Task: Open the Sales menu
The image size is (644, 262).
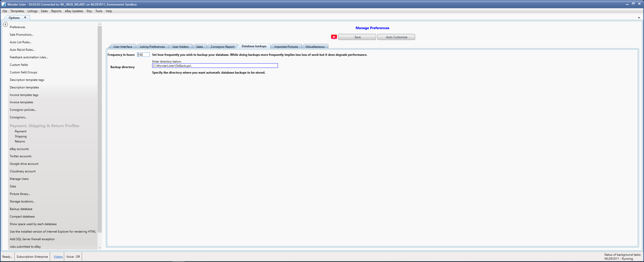Action: [44, 11]
